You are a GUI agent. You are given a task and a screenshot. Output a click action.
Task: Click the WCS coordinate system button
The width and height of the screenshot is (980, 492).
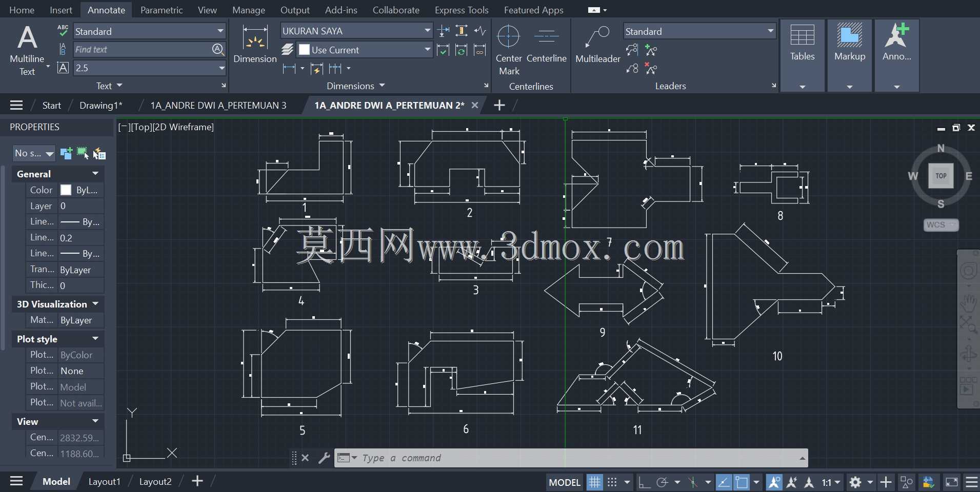click(941, 225)
